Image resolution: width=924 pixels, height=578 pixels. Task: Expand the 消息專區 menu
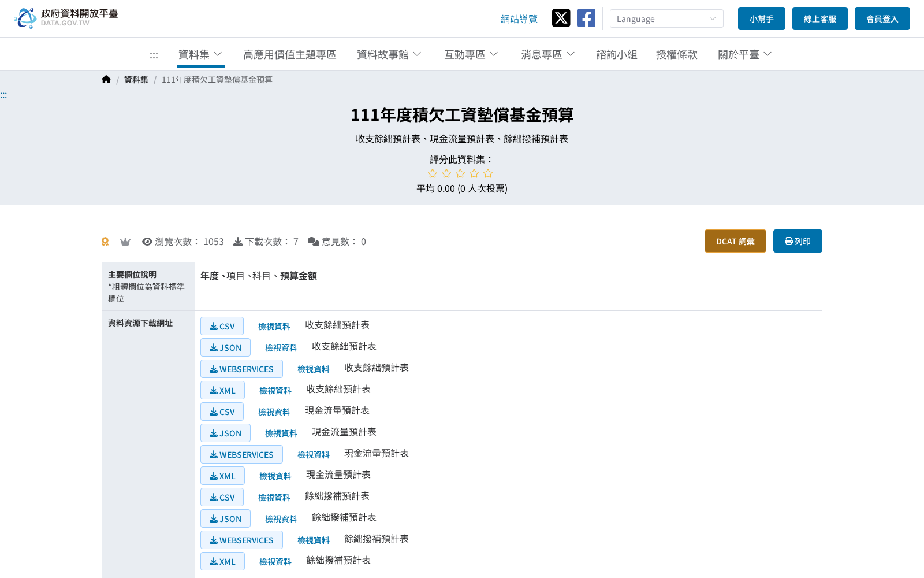click(x=548, y=54)
